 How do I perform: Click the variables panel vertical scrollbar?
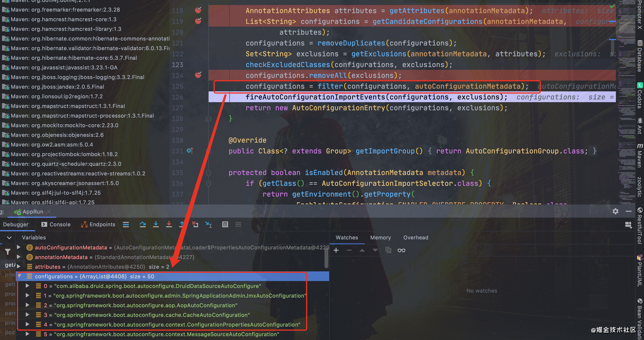tap(326, 258)
